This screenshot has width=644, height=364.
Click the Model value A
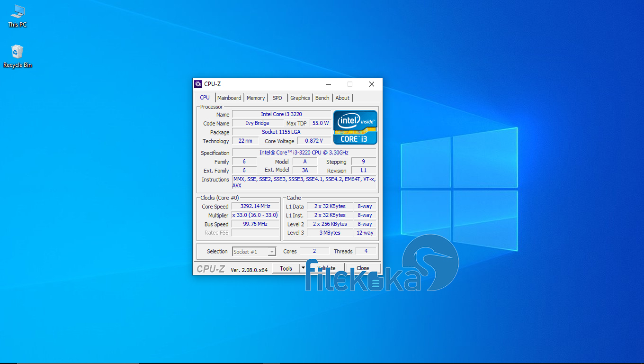tap(305, 162)
